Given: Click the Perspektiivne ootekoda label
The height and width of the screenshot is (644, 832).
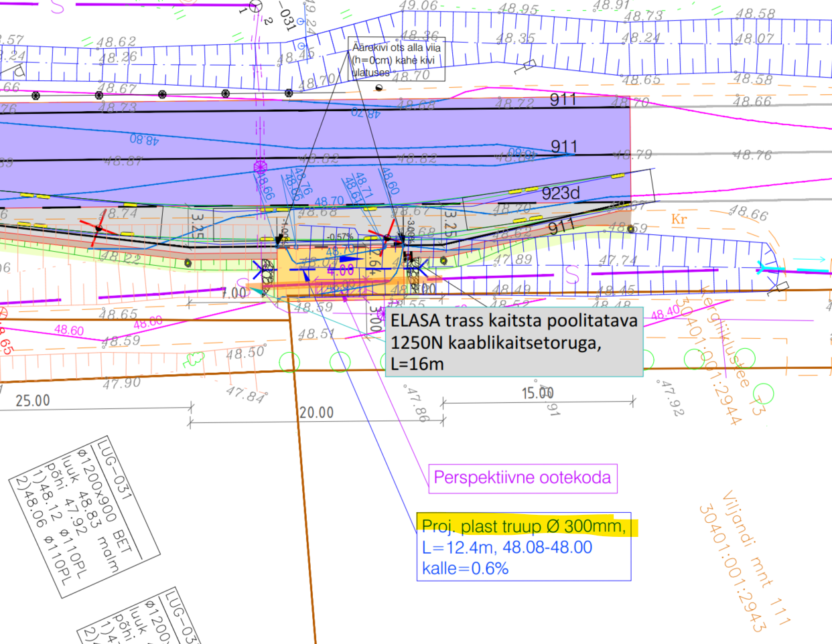Looking at the screenshot, I should coord(522,478).
